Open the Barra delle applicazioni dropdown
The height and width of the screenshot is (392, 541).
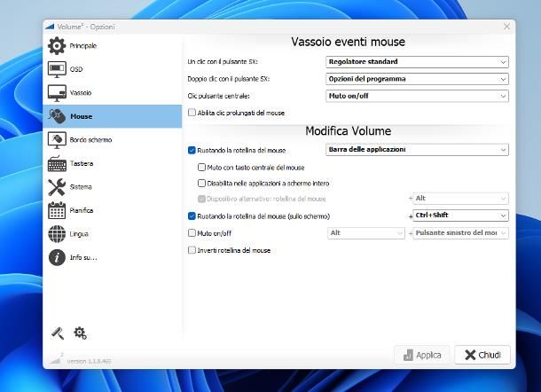coord(417,150)
